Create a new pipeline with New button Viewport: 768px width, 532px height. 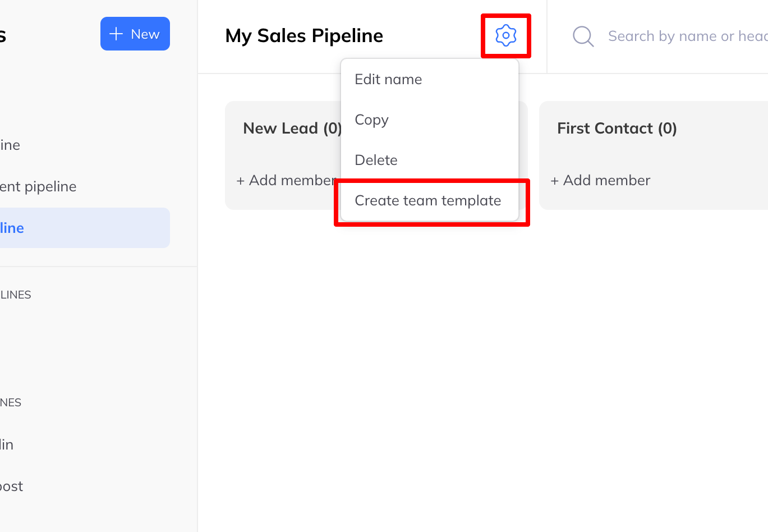click(135, 34)
